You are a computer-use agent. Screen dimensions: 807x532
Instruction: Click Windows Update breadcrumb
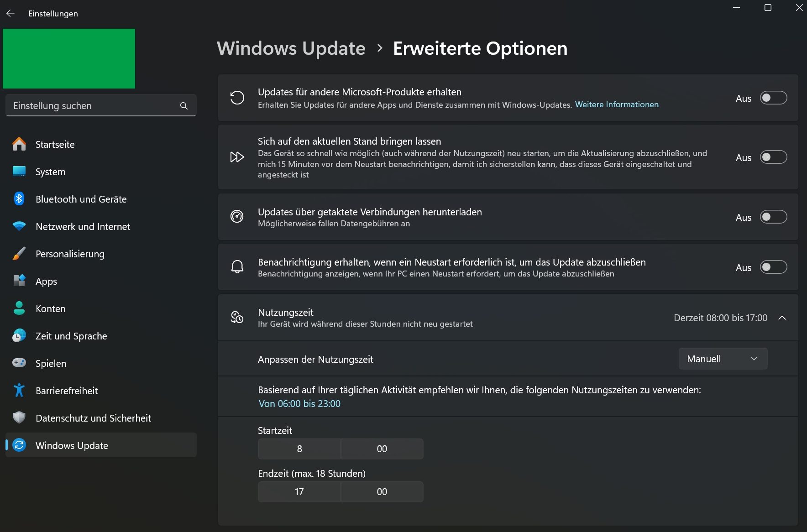(291, 48)
